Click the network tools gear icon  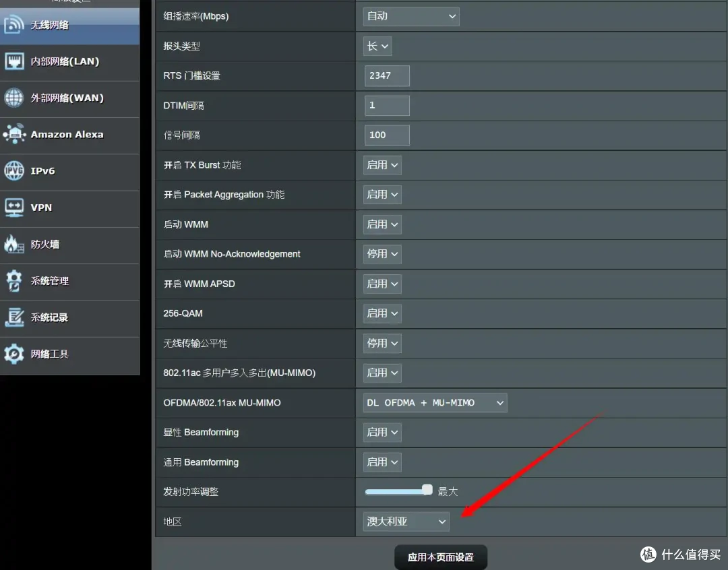tap(14, 354)
